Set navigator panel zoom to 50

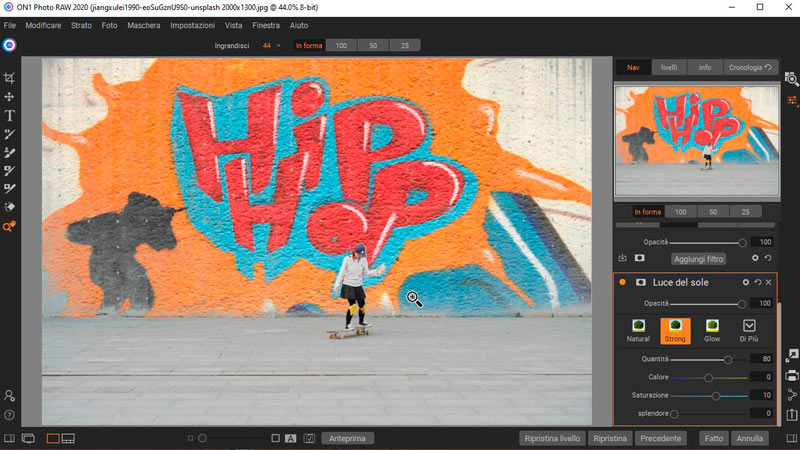click(713, 212)
